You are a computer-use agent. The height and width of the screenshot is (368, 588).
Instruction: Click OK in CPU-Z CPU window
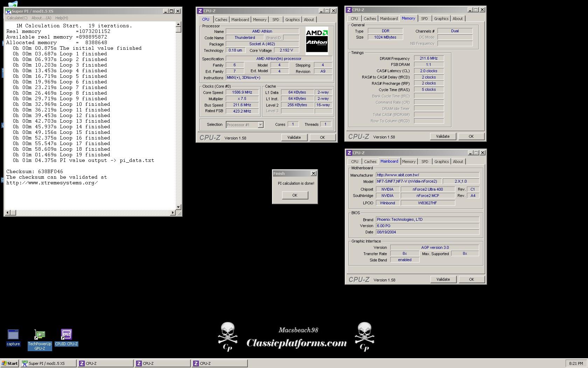click(322, 137)
